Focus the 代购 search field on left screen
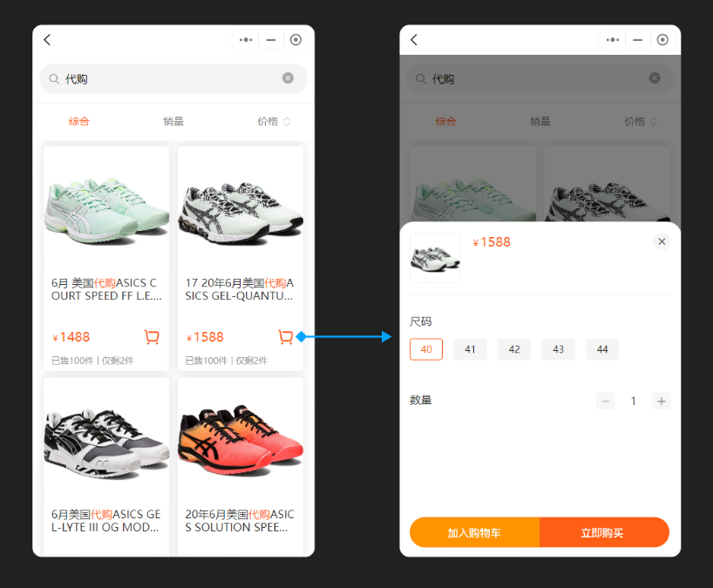Screen dimensions: 713x588 click(x=173, y=78)
